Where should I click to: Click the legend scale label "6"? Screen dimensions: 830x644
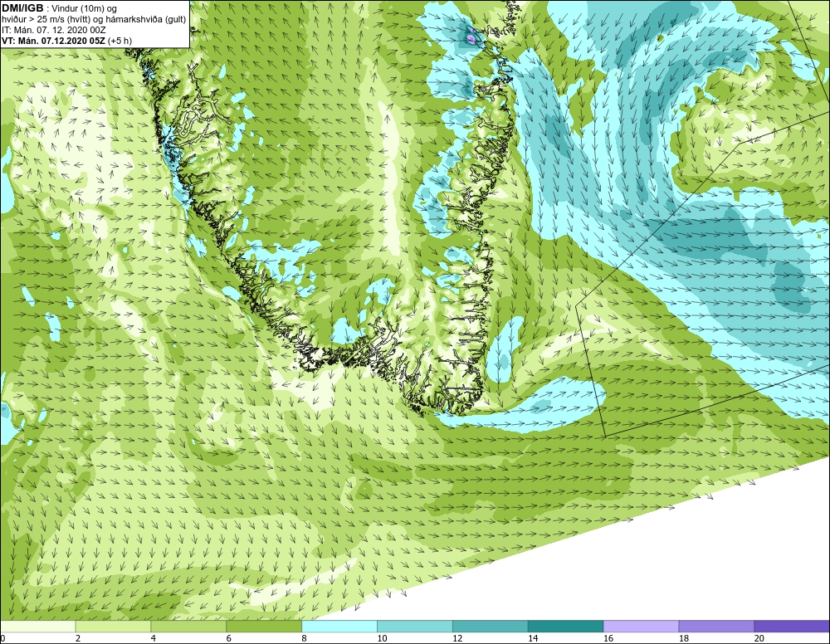(229, 639)
